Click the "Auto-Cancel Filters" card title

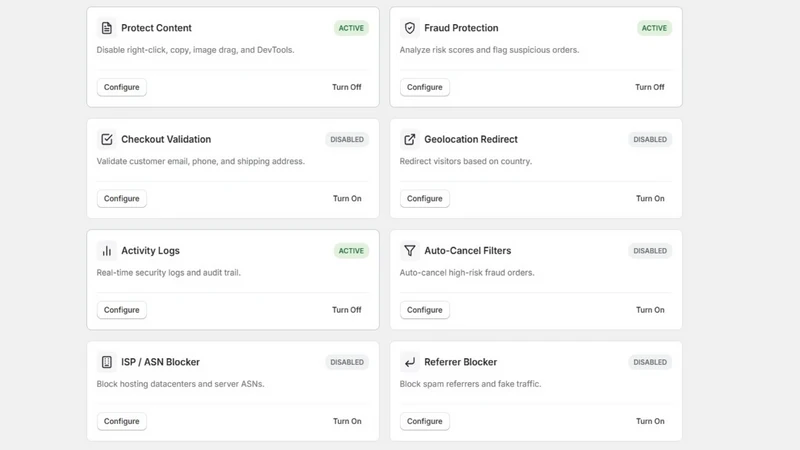click(x=467, y=251)
